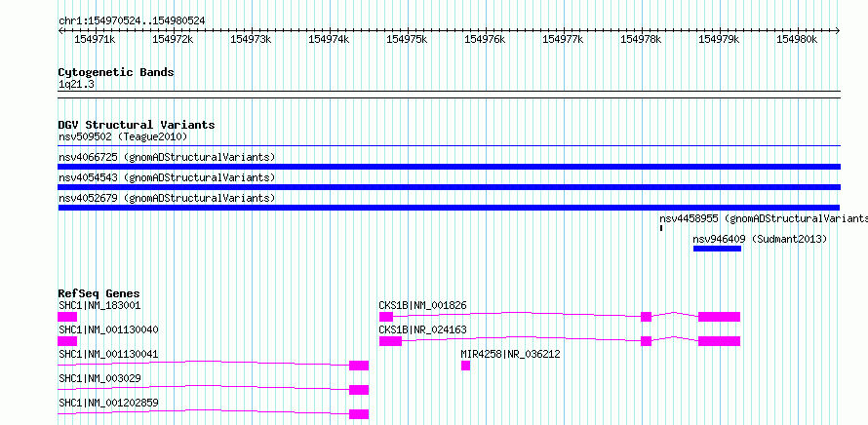Click the right arrowhead of the ruler
Viewport: 868px width, 425px height.
[838, 31]
